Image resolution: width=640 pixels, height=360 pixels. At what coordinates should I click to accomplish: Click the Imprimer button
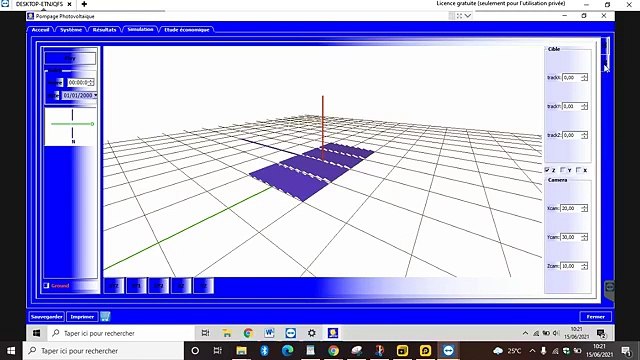coord(82,317)
